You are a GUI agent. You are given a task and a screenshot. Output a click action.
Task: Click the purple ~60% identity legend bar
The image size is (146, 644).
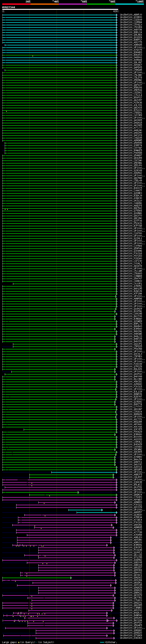coord(73,4)
